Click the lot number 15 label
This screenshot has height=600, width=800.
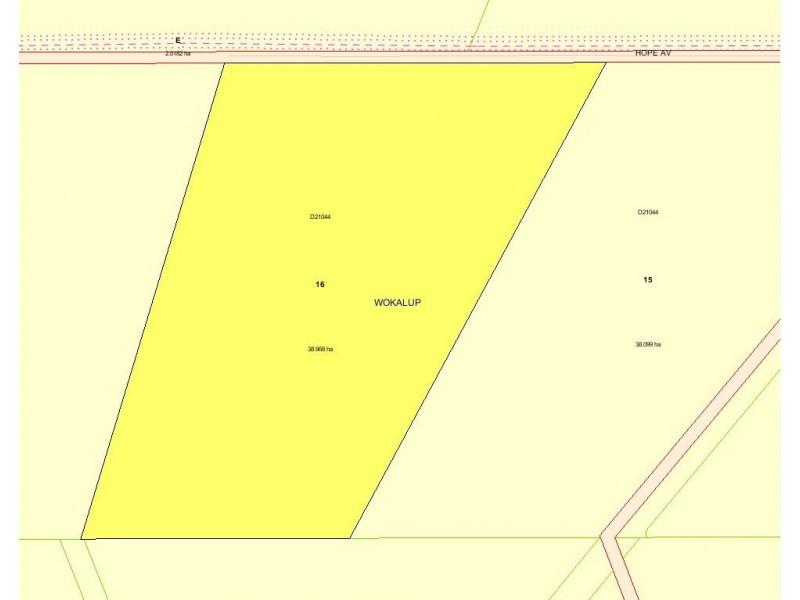pyautogui.click(x=648, y=278)
